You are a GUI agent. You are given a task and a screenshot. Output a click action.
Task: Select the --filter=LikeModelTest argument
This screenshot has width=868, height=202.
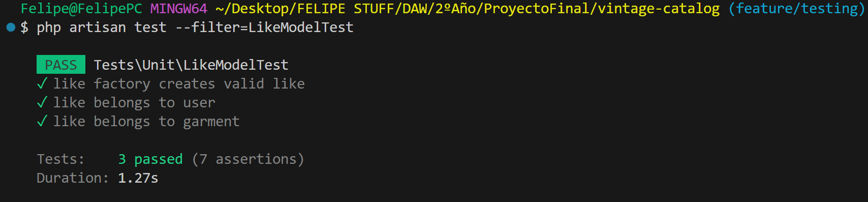(x=264, y=27)
